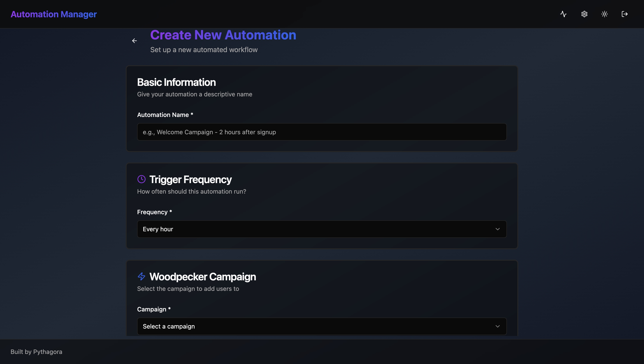This screenshot has width=644, height=364.
Task: Open settings using the gear icon
Action: coord(584,14)
